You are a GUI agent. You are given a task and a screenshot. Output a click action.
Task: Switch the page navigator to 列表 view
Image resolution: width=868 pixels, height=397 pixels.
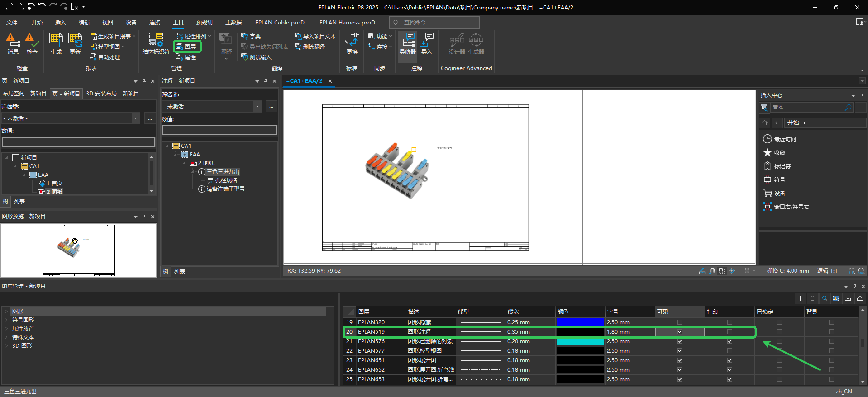[19, 202]
